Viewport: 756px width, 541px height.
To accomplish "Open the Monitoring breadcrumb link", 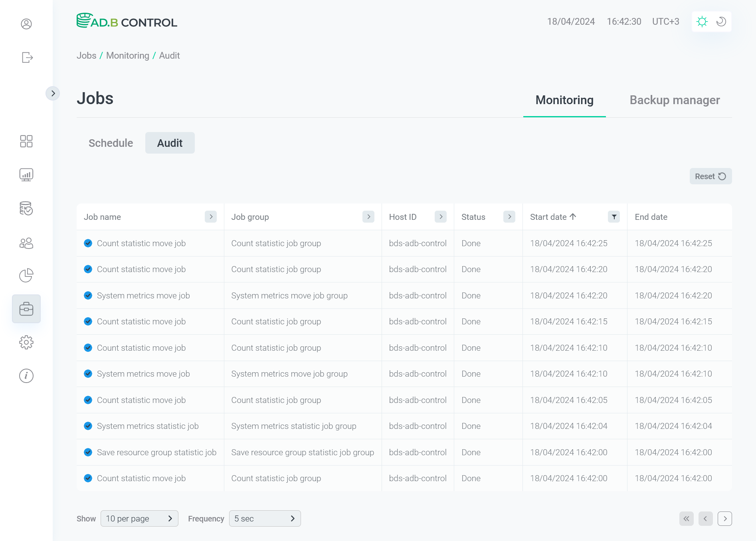I will tap(127, 55).
